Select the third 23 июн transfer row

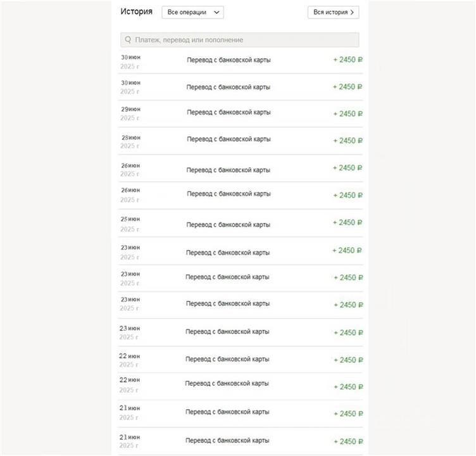coord(229,304)
